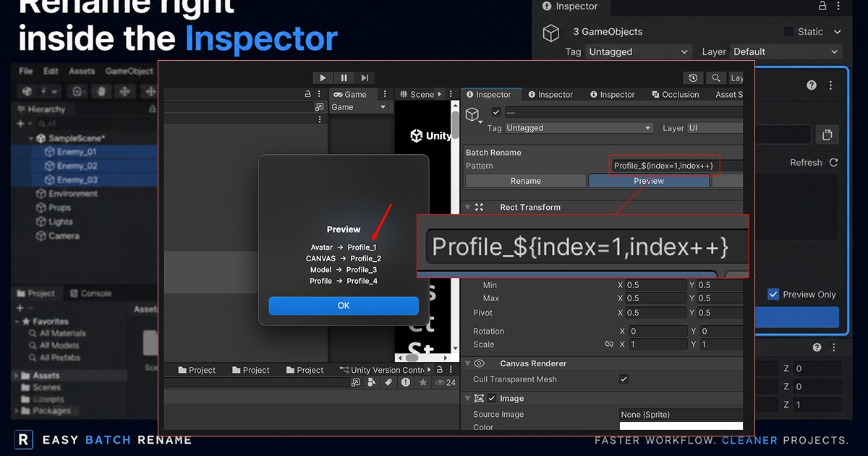This screenshot has height=456, width=868.
Task: Open the search magnifier in the toolbar
Action: (x=715, y=78)
